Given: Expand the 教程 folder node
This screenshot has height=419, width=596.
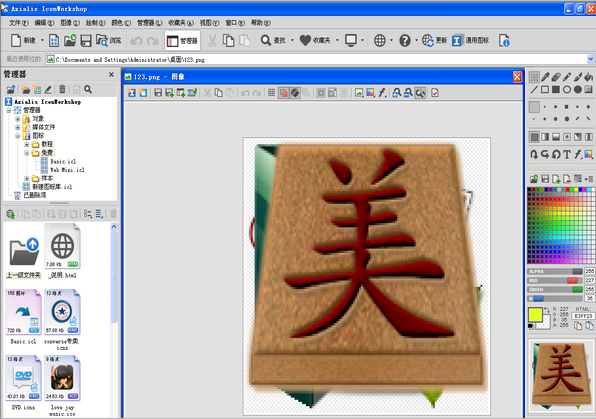Looking at the screenshot, I should pos(27,144).
